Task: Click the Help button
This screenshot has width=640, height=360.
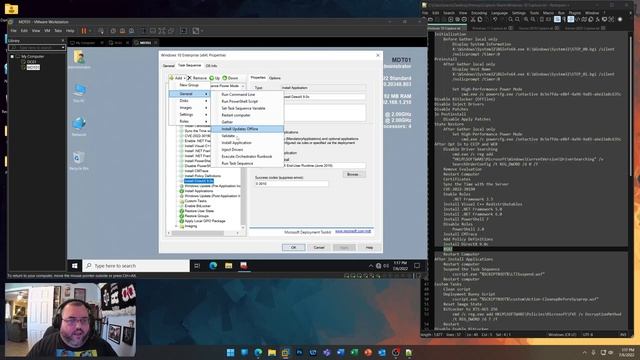Action: (369, 247)
